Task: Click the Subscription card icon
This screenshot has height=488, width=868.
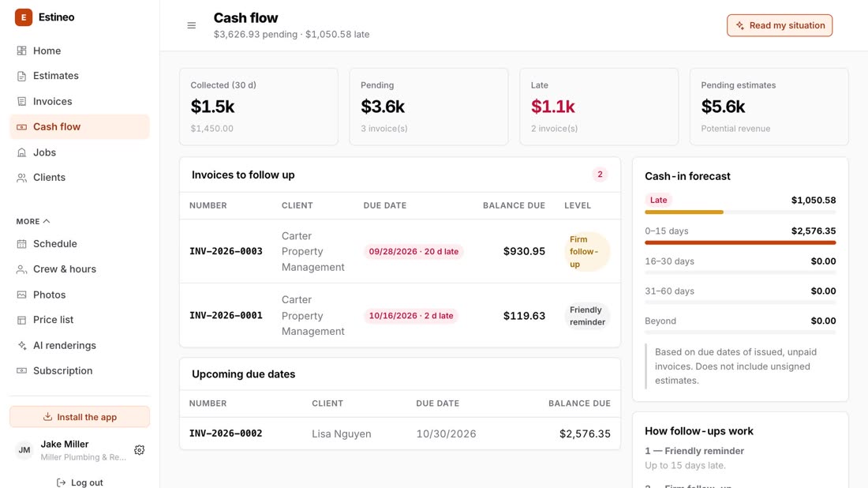Action: tap(21, 370)
